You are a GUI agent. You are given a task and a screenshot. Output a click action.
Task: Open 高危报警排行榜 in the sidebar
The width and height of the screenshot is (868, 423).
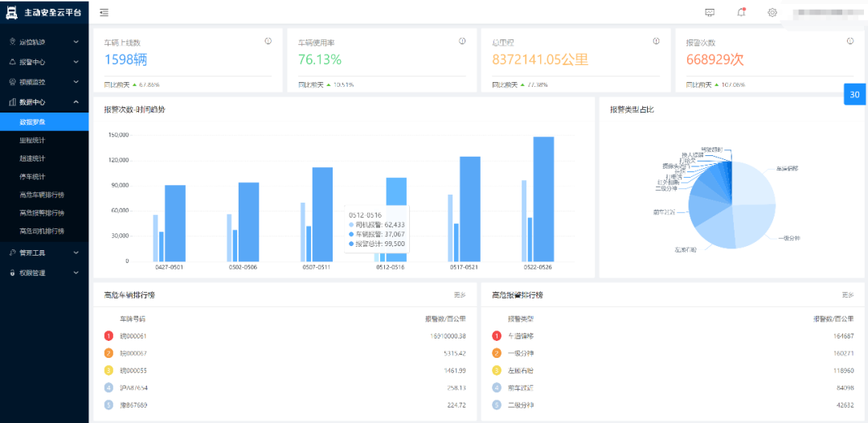point(44,213)
